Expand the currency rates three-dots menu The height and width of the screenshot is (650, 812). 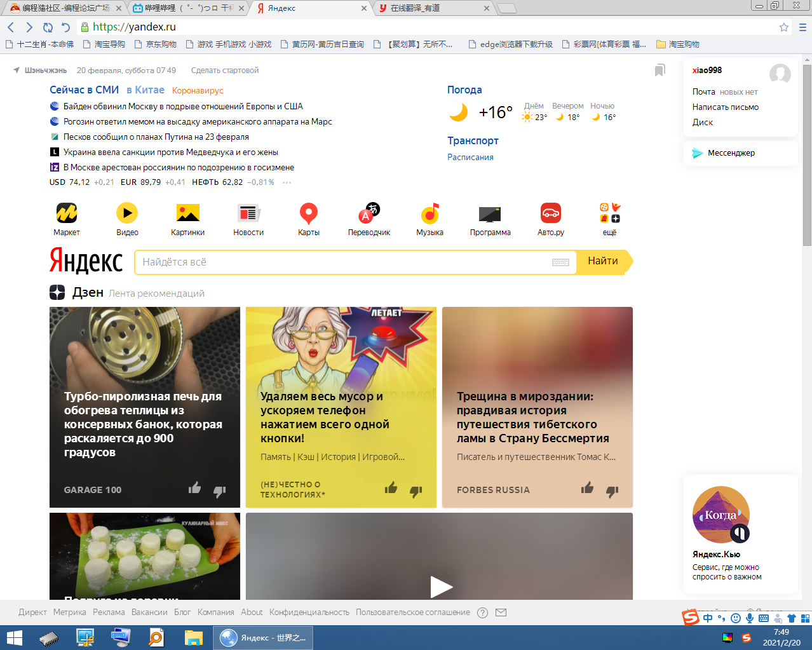click(287, 182)
